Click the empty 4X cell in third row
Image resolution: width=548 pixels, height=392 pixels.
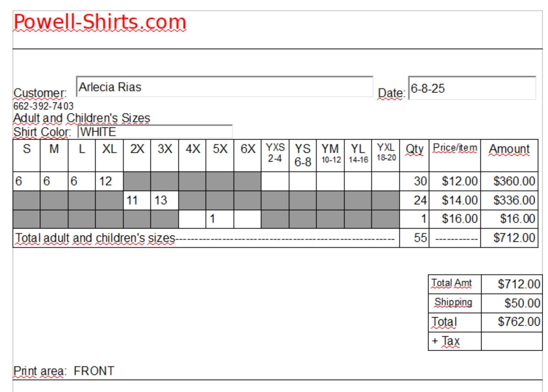pos(192,219)
